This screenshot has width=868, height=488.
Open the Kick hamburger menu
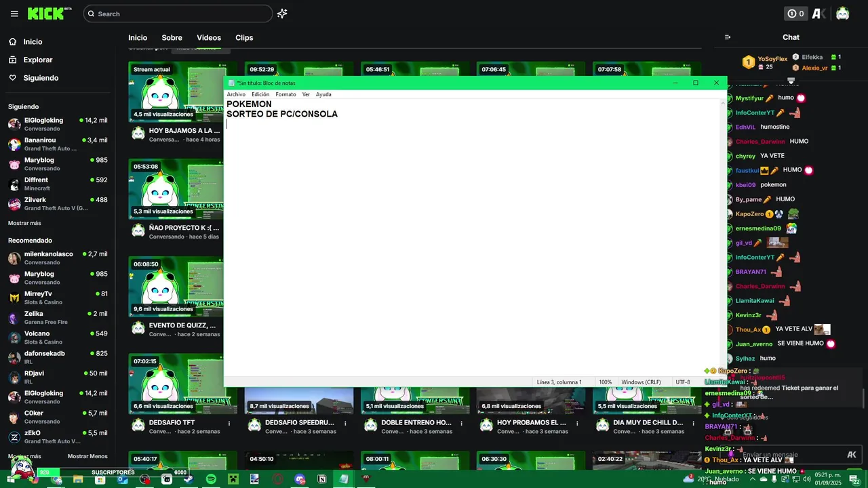pos(14,14)
